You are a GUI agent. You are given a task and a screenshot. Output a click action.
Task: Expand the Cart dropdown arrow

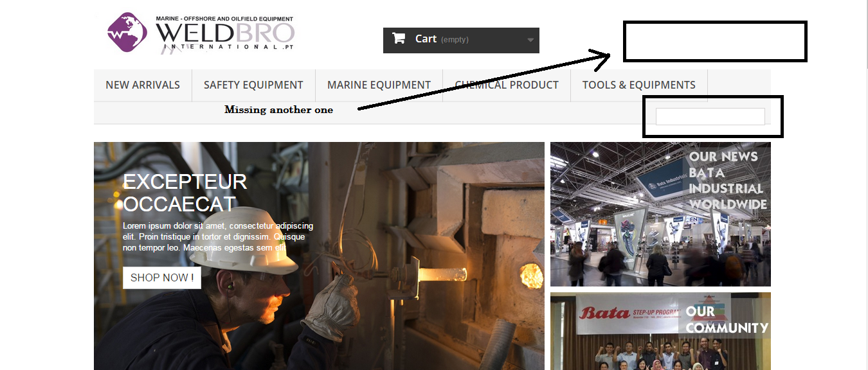coord(530,40)
